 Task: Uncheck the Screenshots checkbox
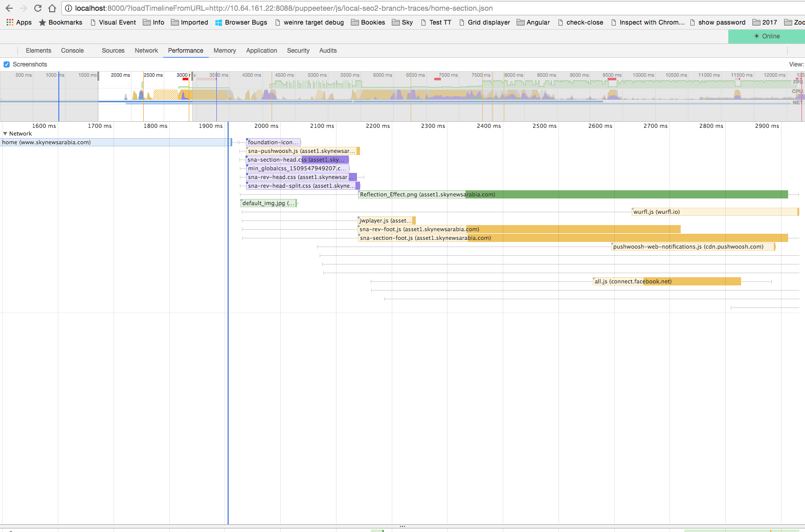(x=7, y=64)
